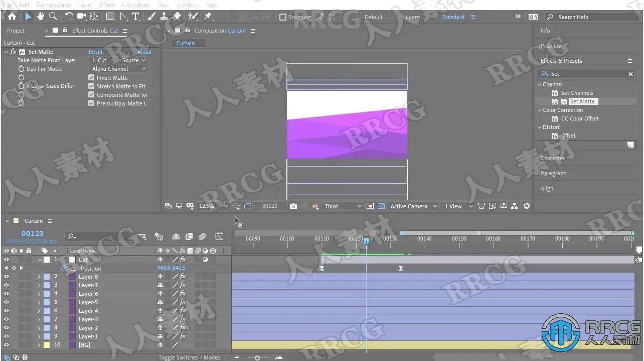Select the Type text tool
The width and height of the screenshot is (644, 361).
[x=135, y=17]
